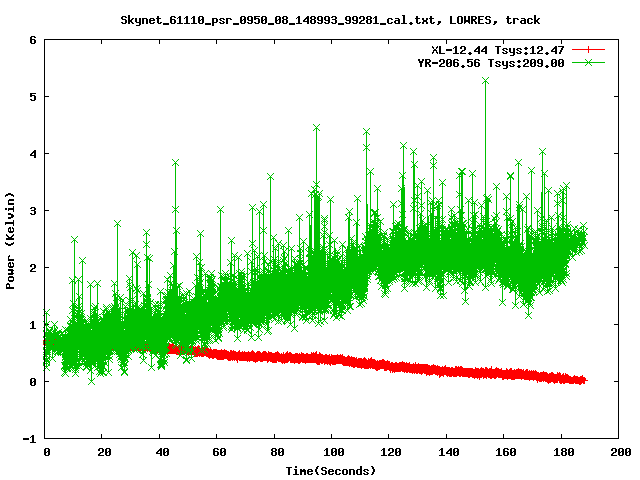Select the 3 tick label on the power axis
The height and width of the screenshot is (480, 640).
tap(33, 211)
